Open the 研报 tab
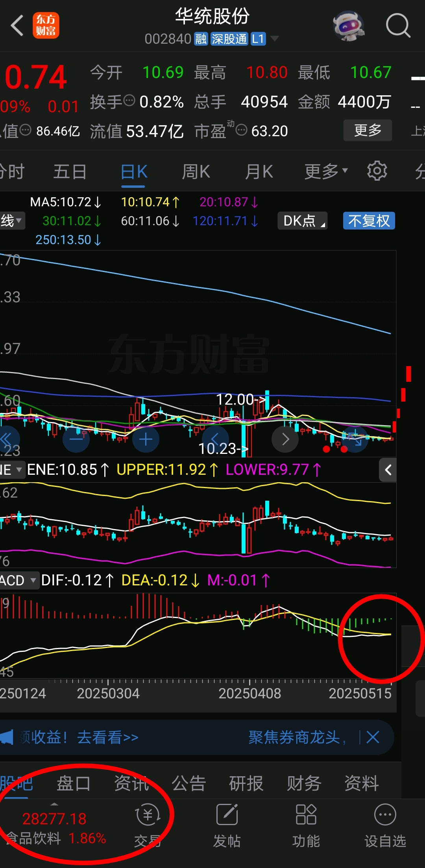The image size is (425, 868). click(x=246, y=784)
